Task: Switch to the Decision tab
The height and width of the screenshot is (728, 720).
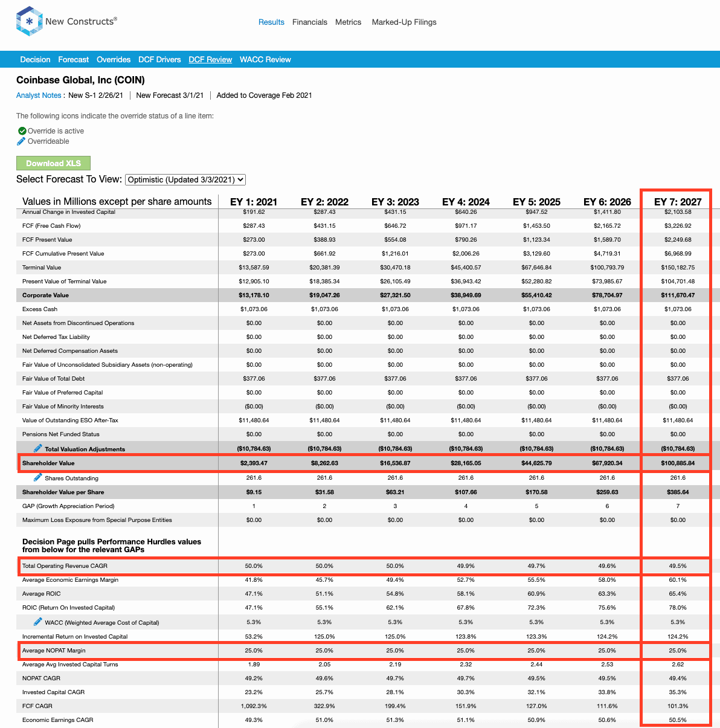Action: tap(35, 60)
